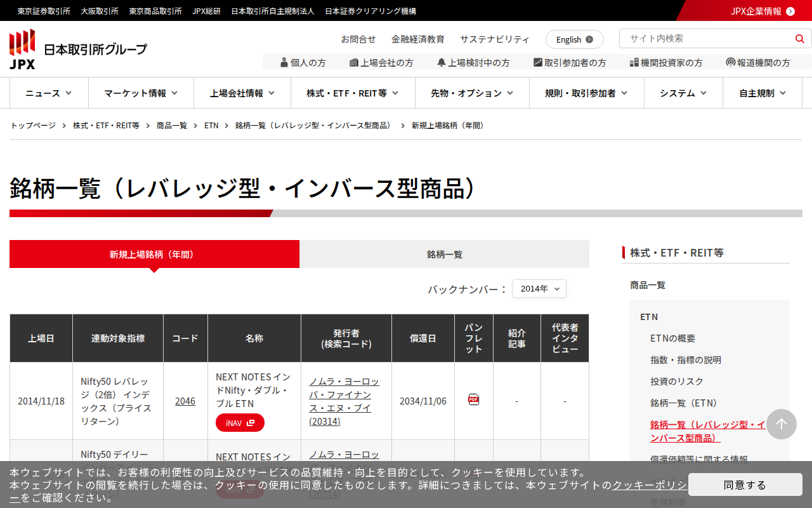Click the 東京証券取引所 top link
812x508 pixels.
tap(44, 11)
